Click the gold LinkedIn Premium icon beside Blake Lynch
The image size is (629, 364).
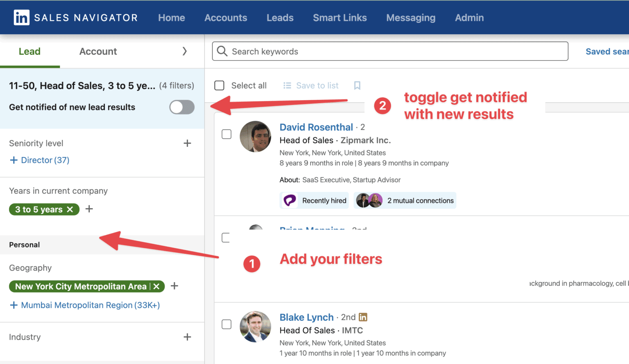coord(363,317)
